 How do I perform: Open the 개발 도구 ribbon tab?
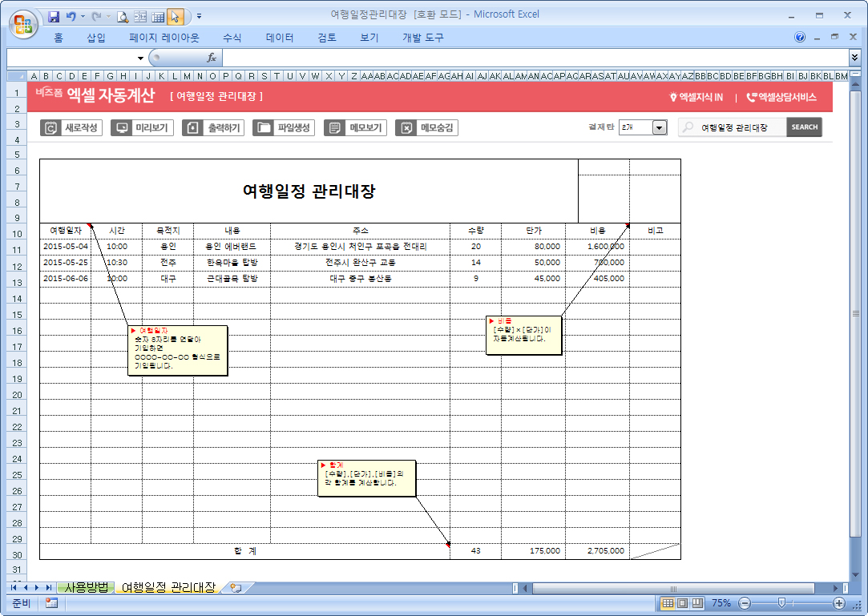pos(423,38)
